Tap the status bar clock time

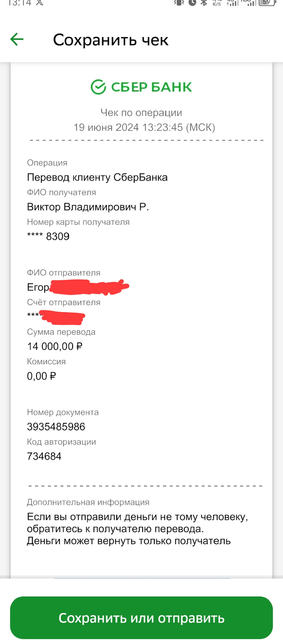pos(19,3)
